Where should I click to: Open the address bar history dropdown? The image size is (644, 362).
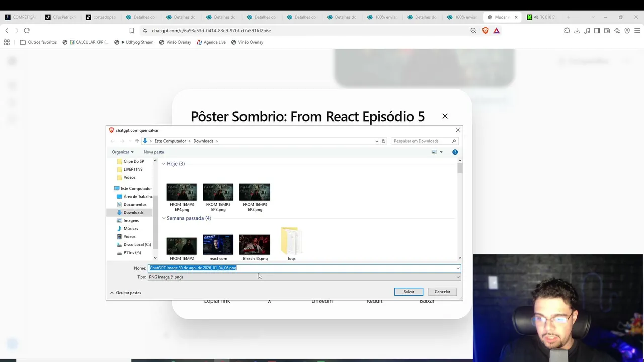point(377,141)
